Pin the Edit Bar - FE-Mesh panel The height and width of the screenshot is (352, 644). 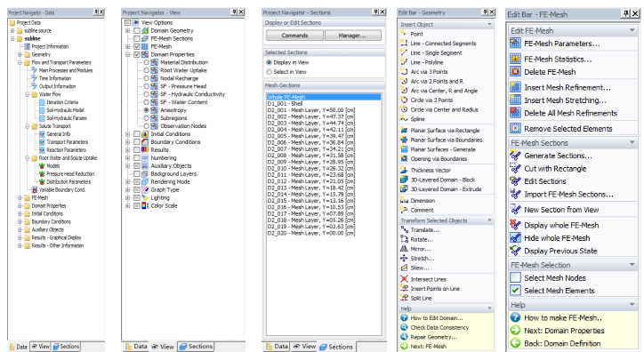point(625,14)
